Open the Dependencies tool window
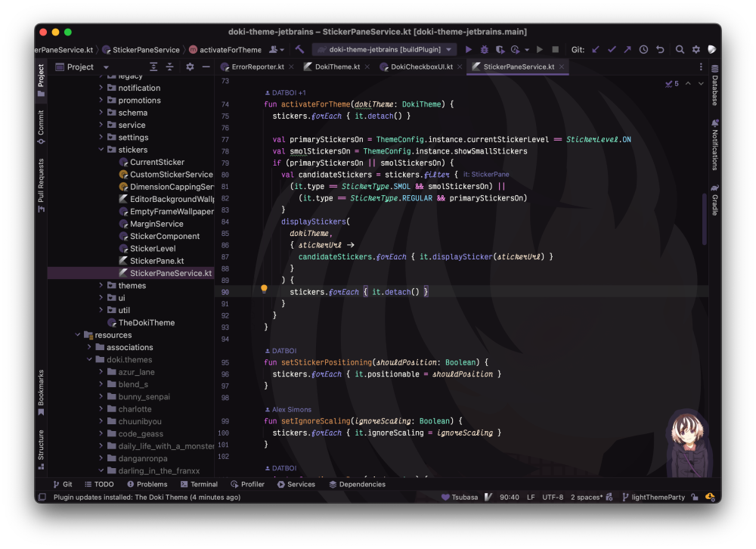The height and width of the screenshot is (549, 756). [358, 484]
